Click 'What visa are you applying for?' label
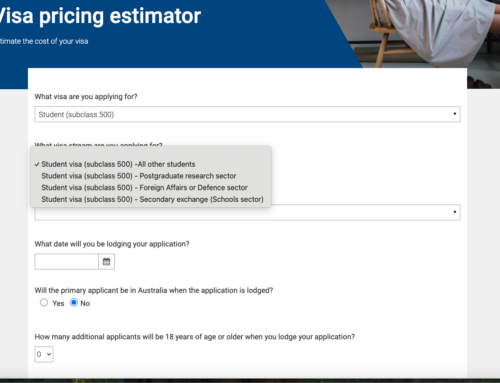The width and height of the screenshot is (500, 383). (86, 97)
